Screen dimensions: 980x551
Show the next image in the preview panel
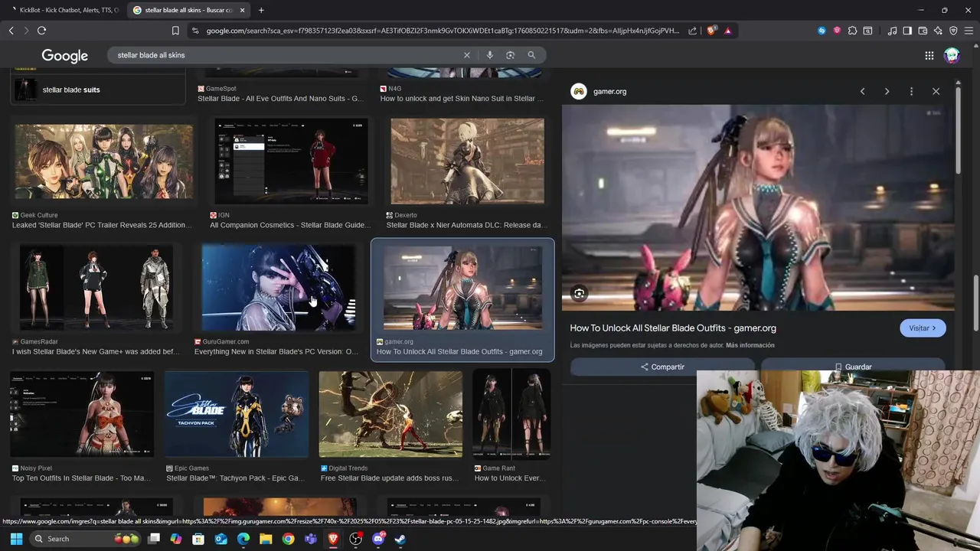click(x=887, y=91)
